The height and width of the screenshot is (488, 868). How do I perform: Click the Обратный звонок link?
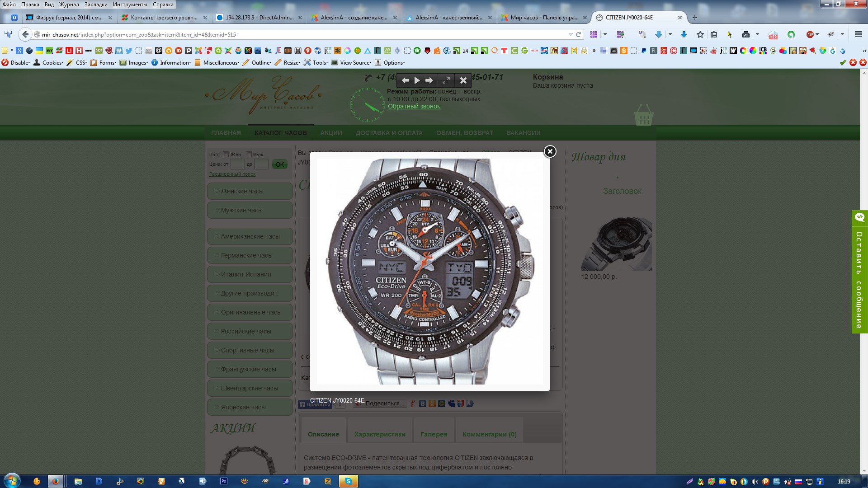coord(414,107)
